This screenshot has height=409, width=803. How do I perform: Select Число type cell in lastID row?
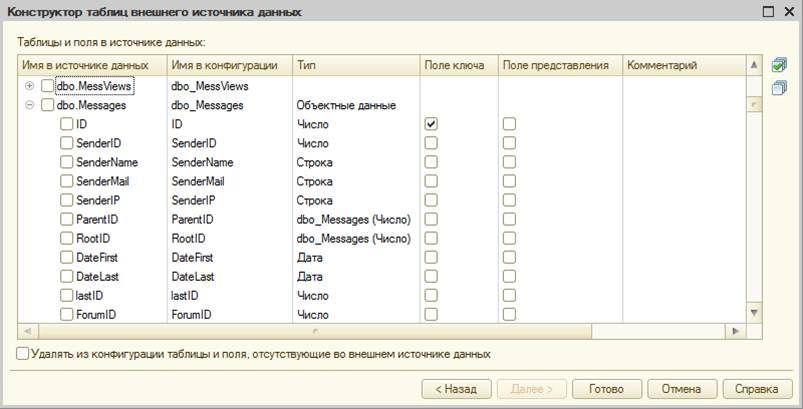(356, 295)
